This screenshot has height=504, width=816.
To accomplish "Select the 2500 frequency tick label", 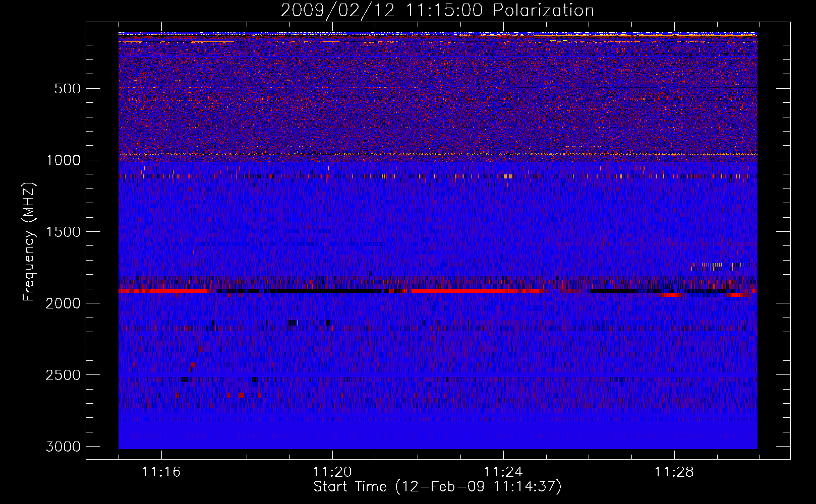I will [x=63, y=375].
